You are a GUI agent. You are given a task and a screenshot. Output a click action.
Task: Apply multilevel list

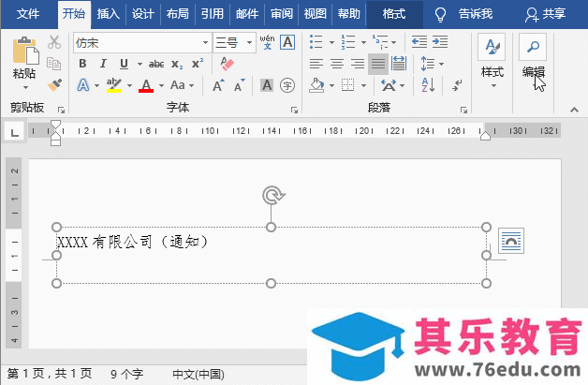[x=380, y=42]
